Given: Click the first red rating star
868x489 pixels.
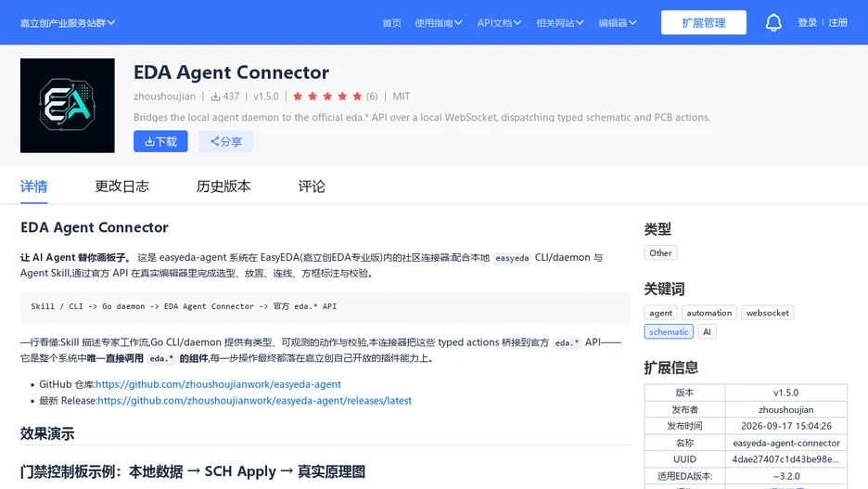Looking at the screenshot, I should [298, 97].
